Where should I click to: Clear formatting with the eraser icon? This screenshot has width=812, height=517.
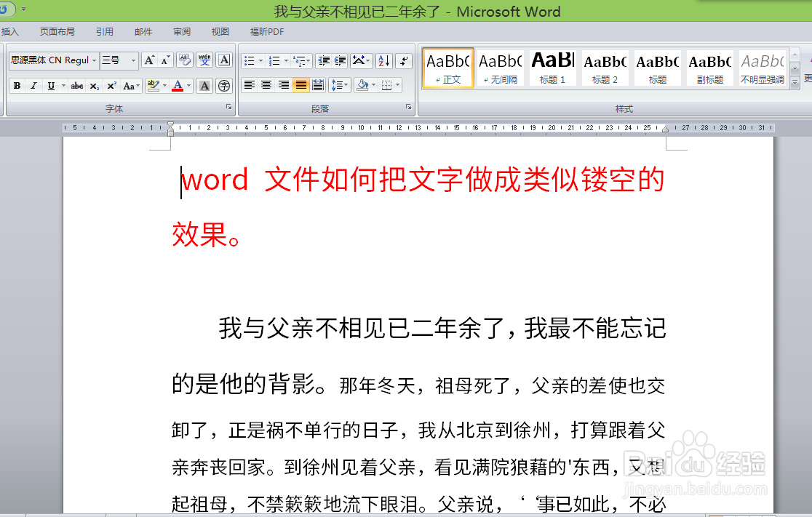185,60
